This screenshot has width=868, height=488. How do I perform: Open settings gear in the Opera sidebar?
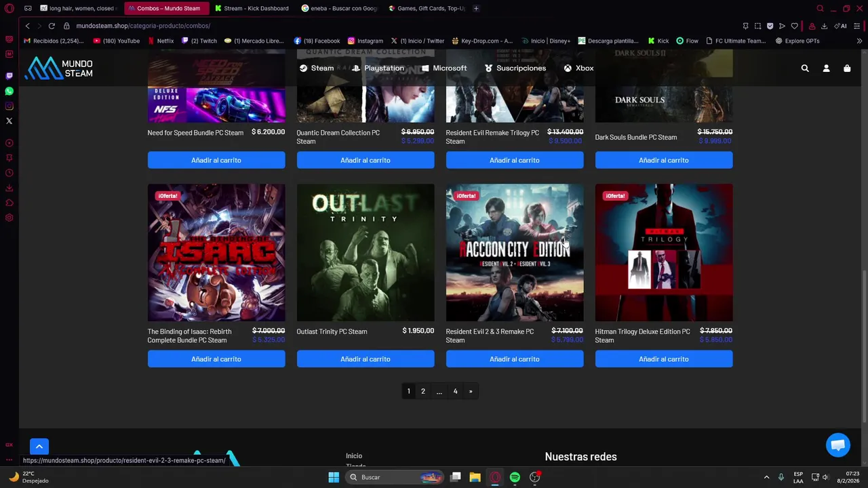[x=9, y=218]
